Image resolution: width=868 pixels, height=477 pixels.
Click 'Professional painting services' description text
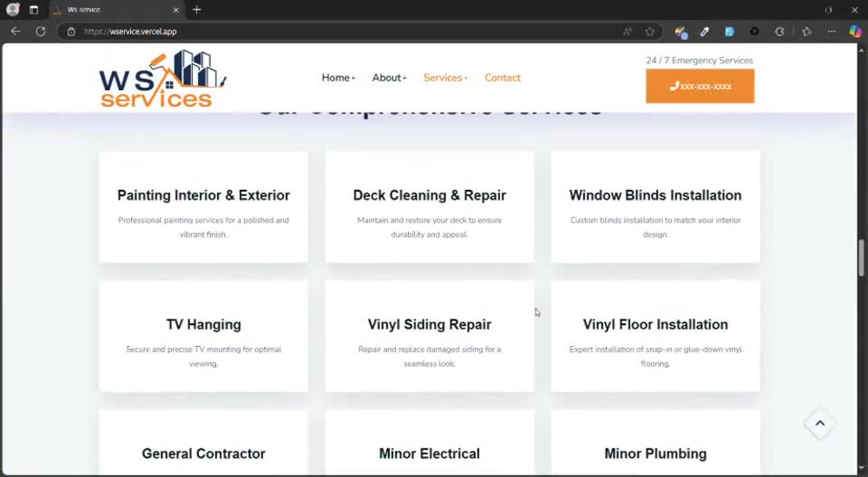click(203, 227)
